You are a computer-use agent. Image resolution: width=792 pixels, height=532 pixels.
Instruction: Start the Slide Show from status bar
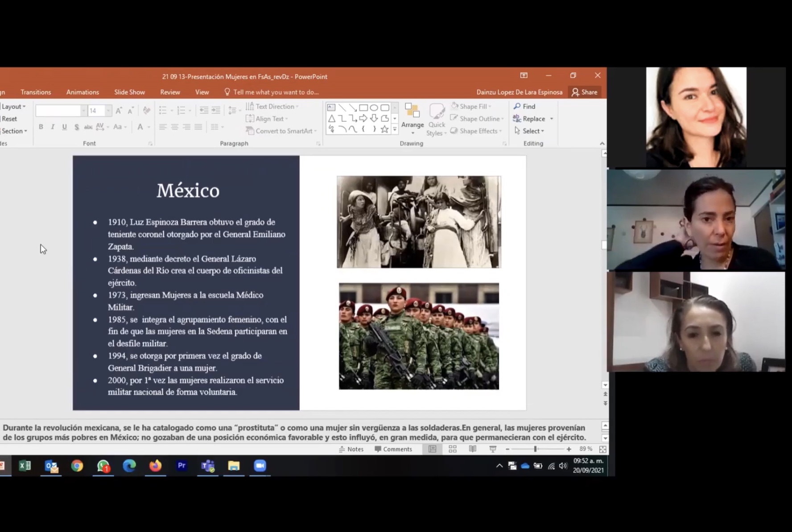493,449
